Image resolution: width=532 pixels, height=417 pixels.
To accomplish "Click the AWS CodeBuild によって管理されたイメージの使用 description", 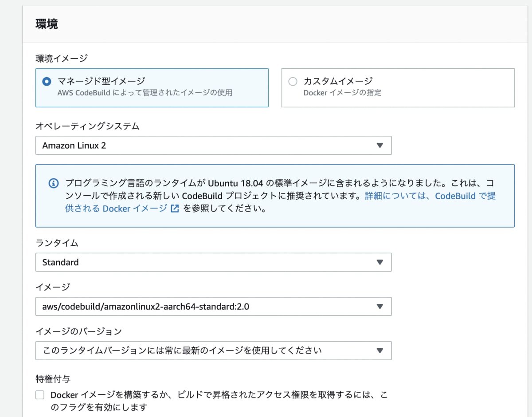I will [145, 93].
